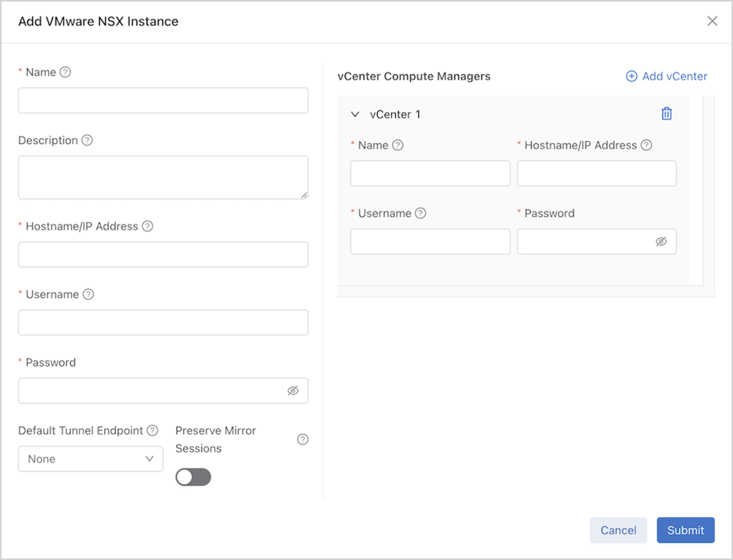This screenshot has height=560, width=733.
Task: Click the NSX instance Name input field
Action: click(163, 101)
